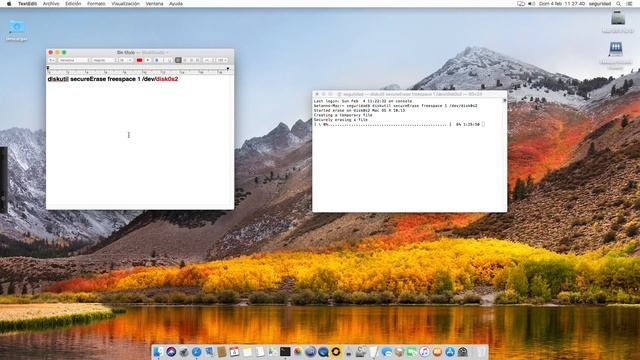Click 'Creating a temporary file' line in Terminal
Image resolution: width=640 pixels, height=360 pixels.
[343, 115]
